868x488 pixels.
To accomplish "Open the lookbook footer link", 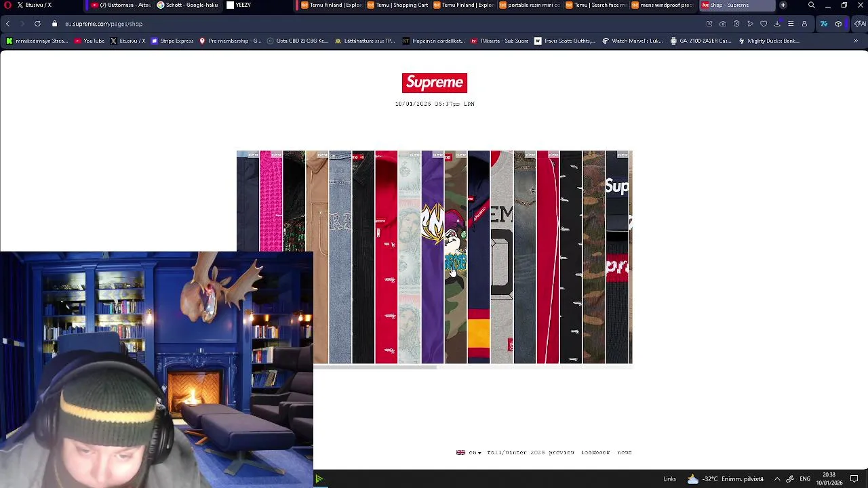I will point(595,452).
